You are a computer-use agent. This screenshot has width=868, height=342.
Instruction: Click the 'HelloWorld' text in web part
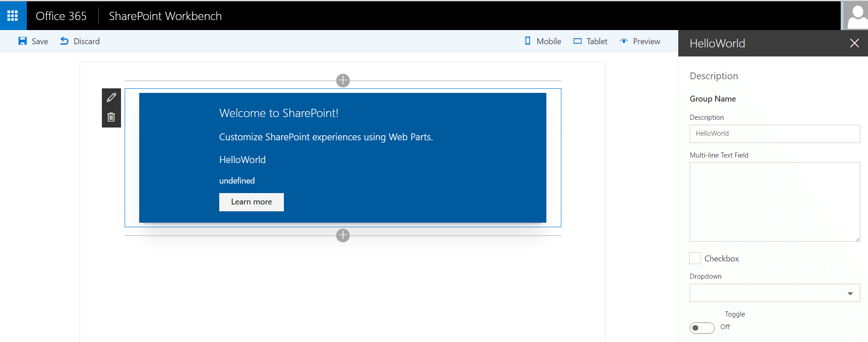[x=242, y=160]
